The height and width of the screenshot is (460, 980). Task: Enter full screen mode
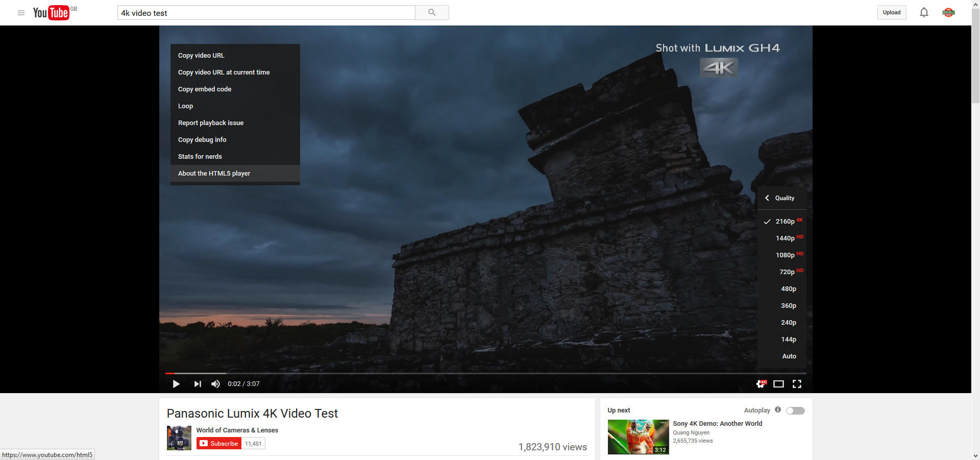click(x=797, y=384)
